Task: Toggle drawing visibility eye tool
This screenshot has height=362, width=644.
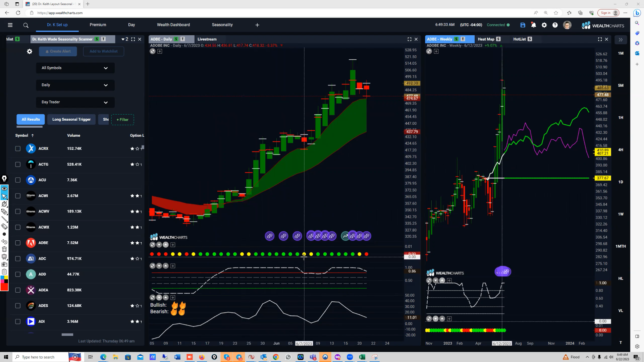Action: [4, 189]
